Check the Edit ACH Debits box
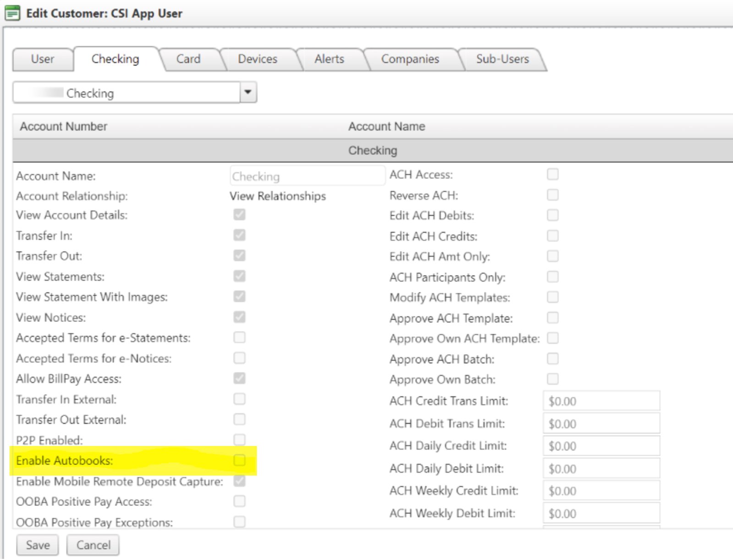Image resolution: width=733 pixels, height=560 pixels. [x=552, y=215]
